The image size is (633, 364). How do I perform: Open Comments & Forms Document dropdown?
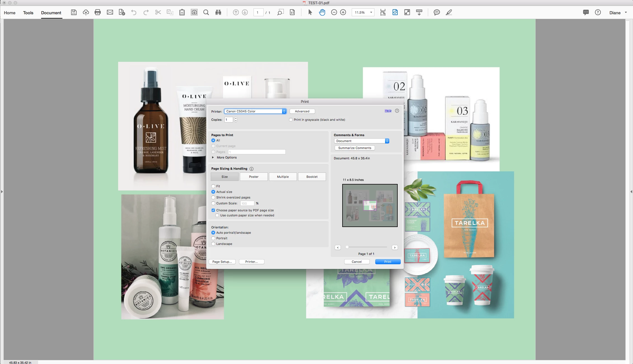click(362, 141)
